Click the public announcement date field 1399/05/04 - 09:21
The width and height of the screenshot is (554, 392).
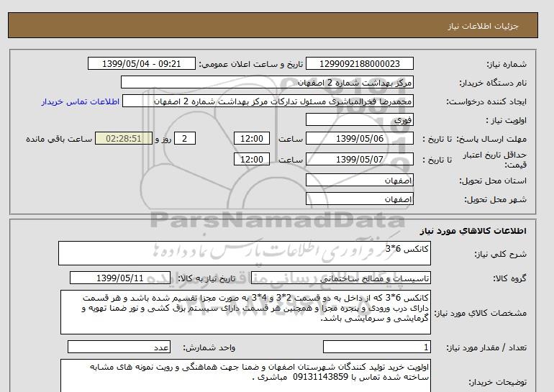141,64
